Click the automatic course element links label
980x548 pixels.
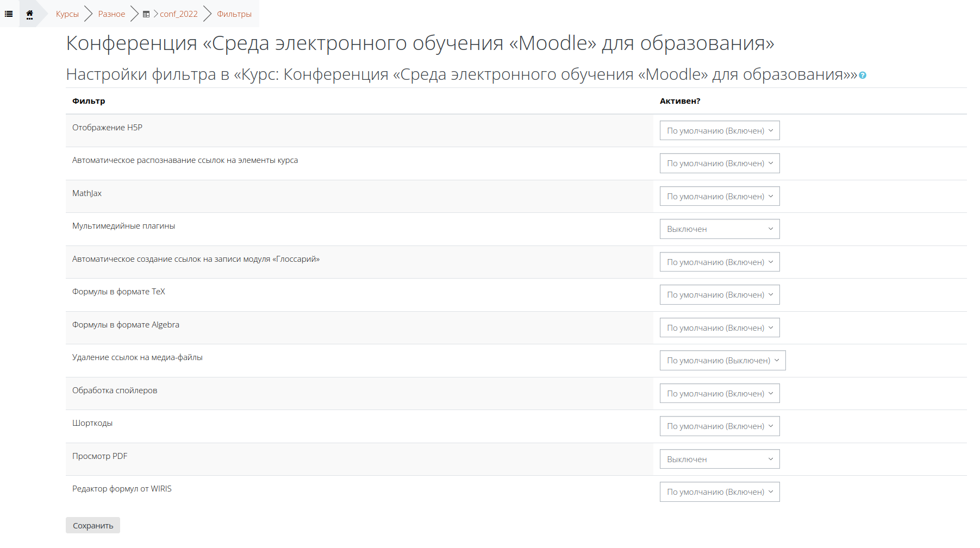click(x=185, y=160)
